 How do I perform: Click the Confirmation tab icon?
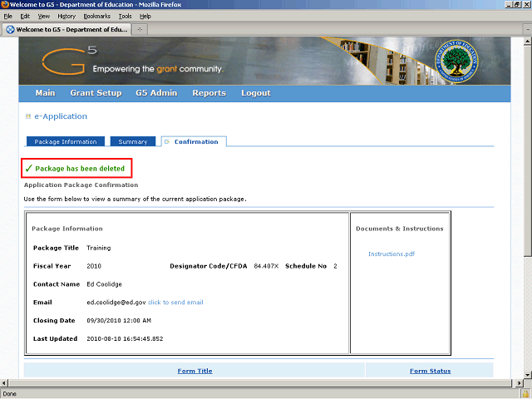[167, 142]
